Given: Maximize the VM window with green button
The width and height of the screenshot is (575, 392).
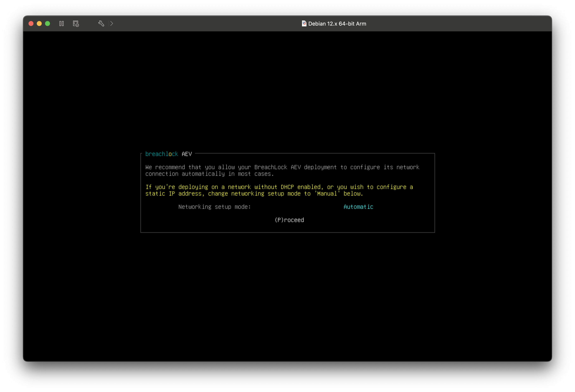Looking at the screenshot, I should (x=48, y=24).
